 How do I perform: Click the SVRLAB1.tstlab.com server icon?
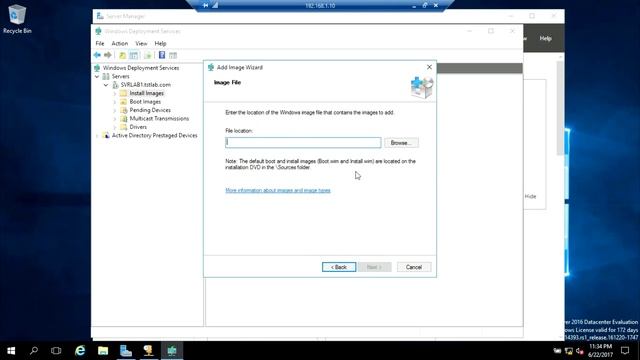coord(115,85)
